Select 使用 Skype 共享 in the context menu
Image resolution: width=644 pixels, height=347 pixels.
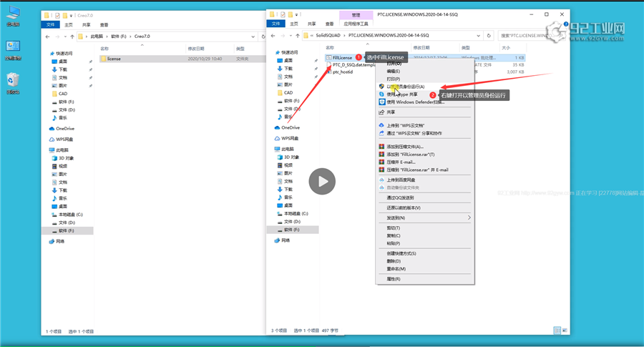[x=402, y=94]
